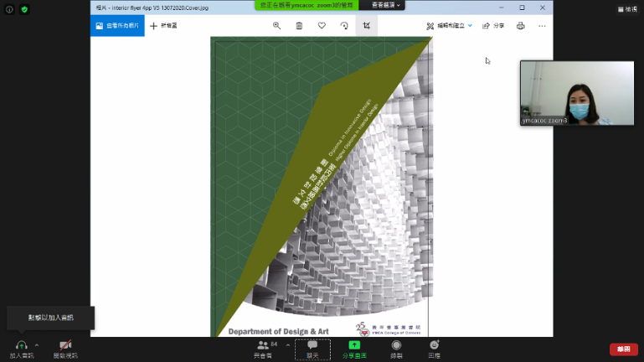Open the three-dots more options menu
Screen dimensions: 644x362
(x=542, y=26)
